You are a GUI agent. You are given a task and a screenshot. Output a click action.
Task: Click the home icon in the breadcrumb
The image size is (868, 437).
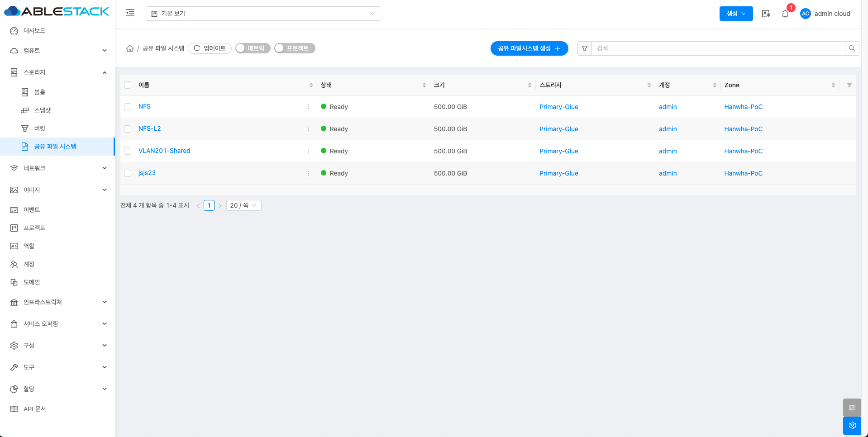(130, 48)
